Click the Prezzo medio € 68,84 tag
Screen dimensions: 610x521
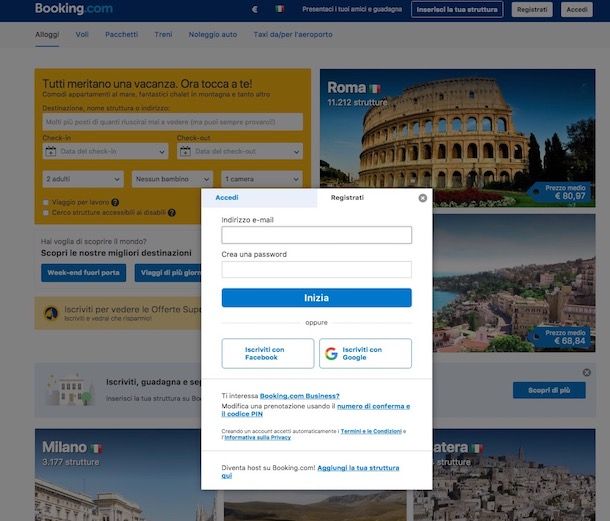[x=561, y=337]
